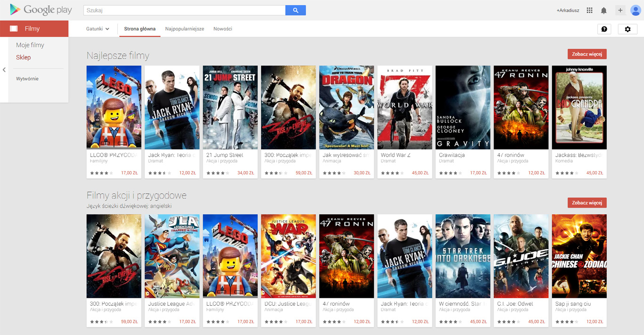644x335 pixels.
Task: Open the Najlepsze filmy section heading
Action: pyautogui.click(x=118, y=56)
